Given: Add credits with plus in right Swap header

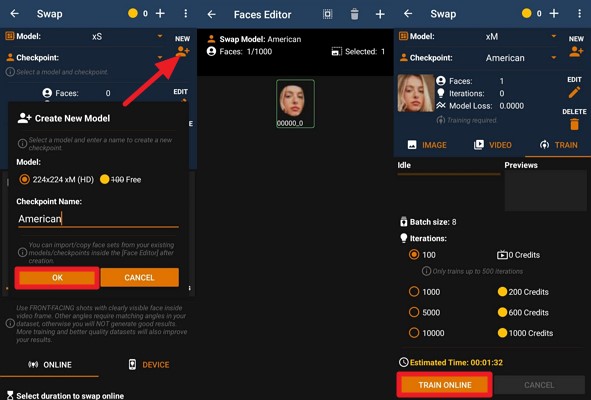Looking at the screenshot, I should (554, 14).
